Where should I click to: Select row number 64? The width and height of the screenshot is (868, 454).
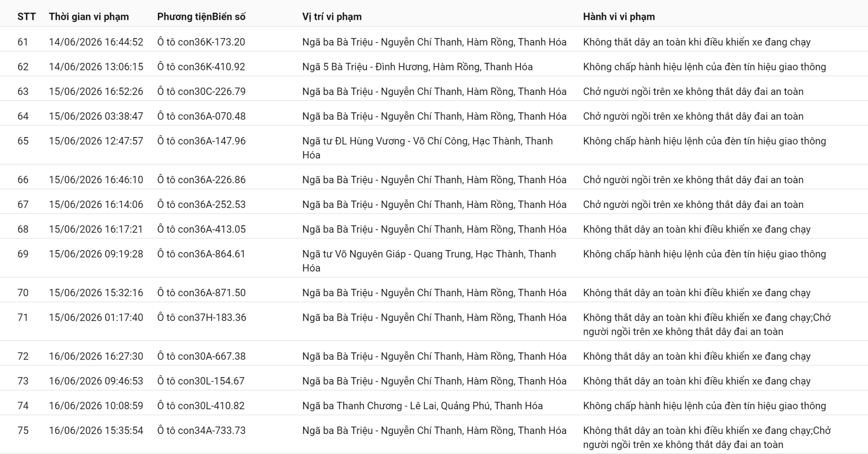tap(23, 116)
